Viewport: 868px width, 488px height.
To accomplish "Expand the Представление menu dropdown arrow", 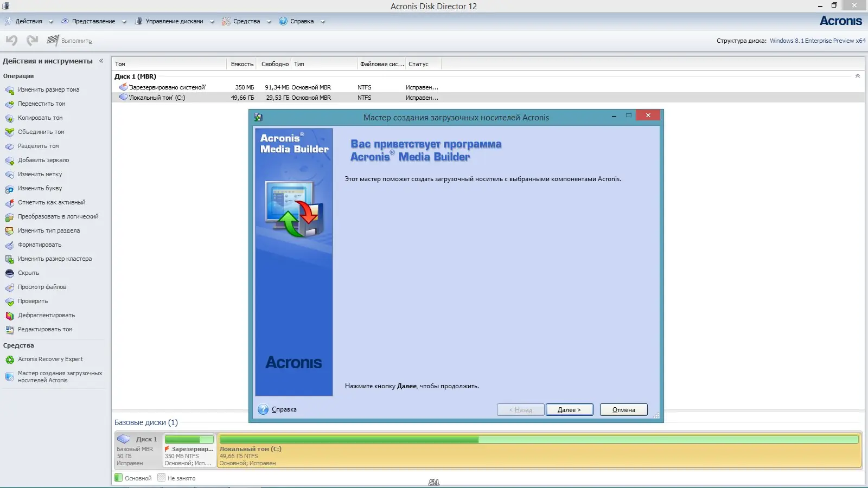I will coord(124,22).
